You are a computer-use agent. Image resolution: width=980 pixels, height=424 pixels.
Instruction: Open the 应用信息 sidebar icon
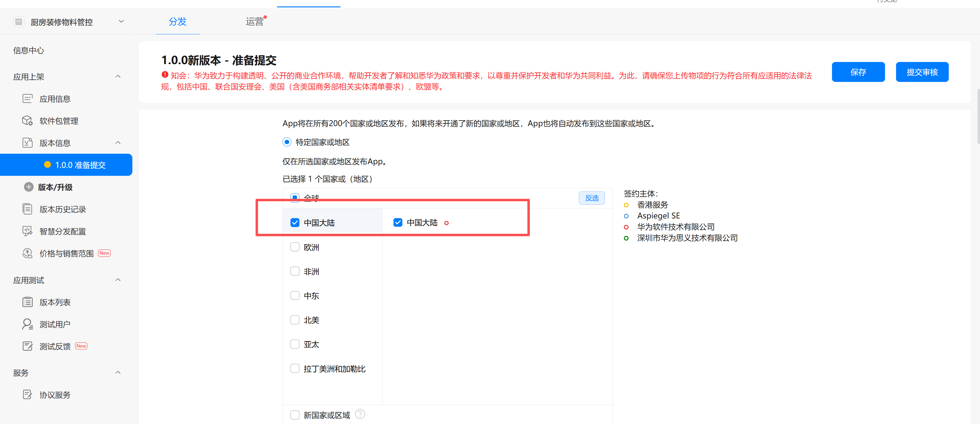(x=27, y=99)
